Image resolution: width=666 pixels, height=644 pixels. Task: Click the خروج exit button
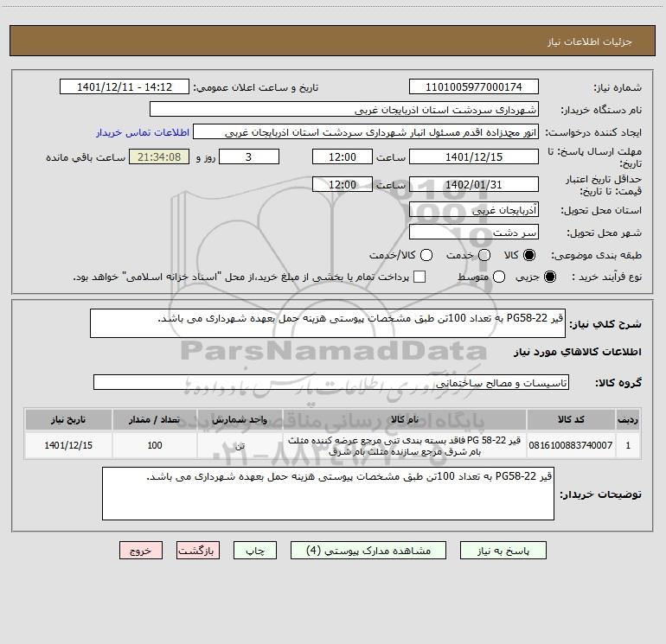tap(141, 551)
